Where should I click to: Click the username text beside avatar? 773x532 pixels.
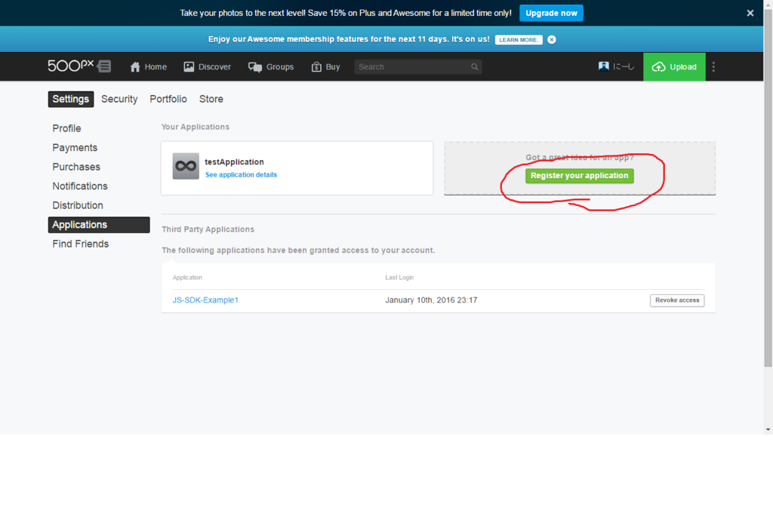tap(623, 66)
